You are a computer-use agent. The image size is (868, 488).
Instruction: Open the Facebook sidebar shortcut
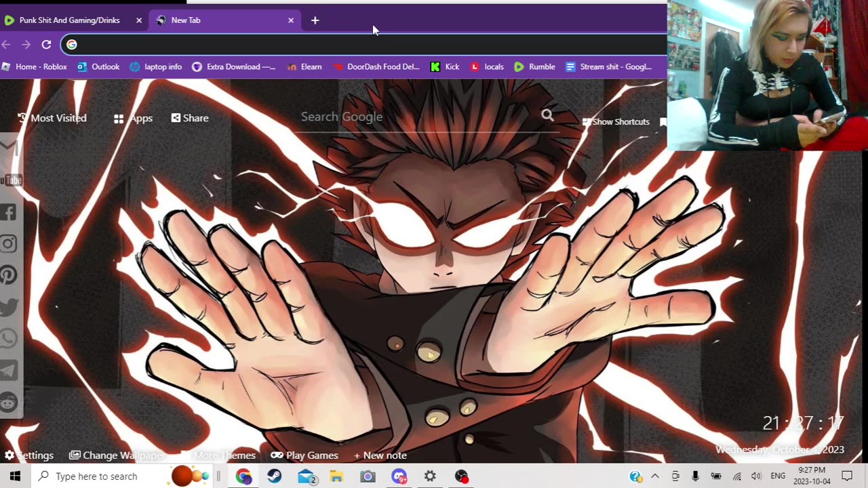(8, 212)
